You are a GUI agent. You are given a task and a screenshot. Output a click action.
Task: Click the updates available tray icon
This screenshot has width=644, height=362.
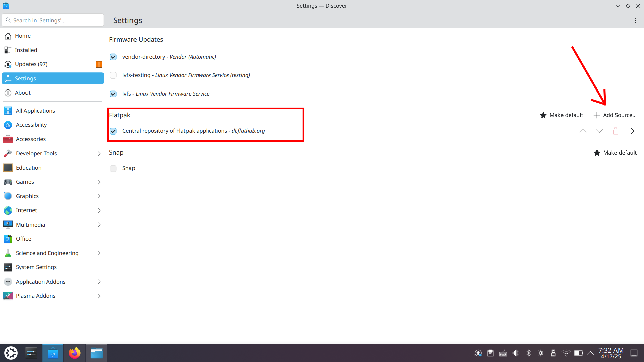click(478, 353)
